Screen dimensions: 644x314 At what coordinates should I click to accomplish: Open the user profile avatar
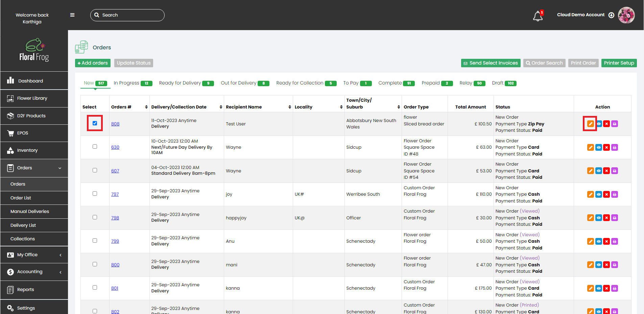coord(626,15)
